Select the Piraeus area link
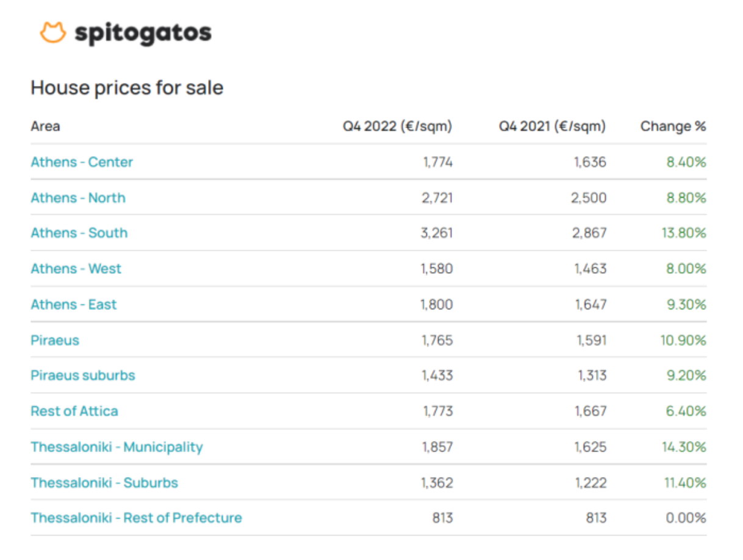 (x=55, y=340)
